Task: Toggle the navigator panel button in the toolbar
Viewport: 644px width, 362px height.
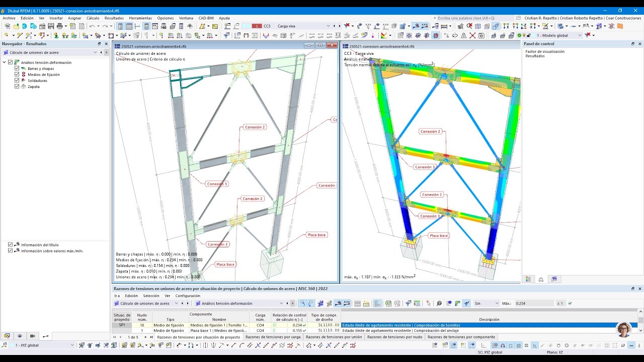Action: 120,26
